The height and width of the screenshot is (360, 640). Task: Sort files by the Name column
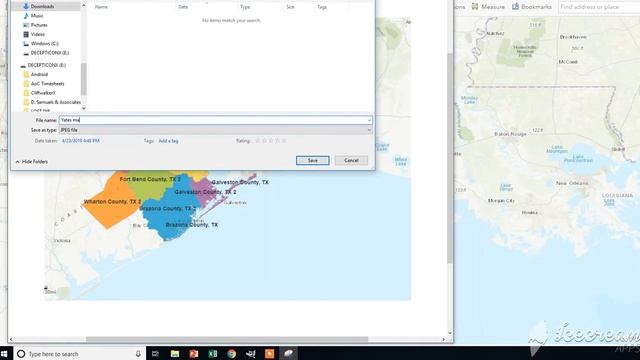click(101, 7)
